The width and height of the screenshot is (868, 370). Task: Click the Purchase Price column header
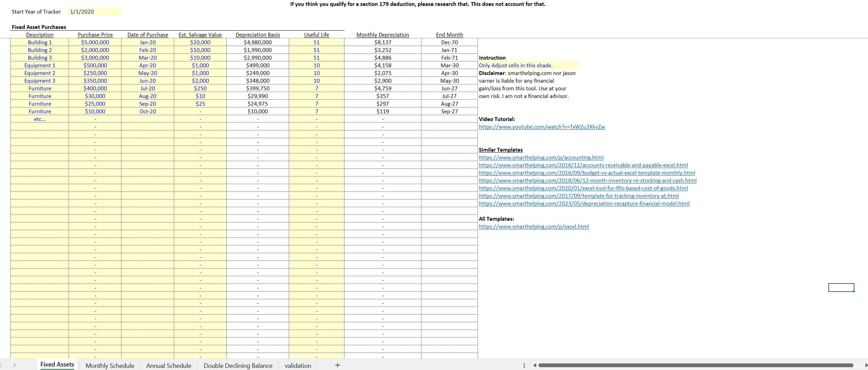pyautogui.click(x=95, y=35)
